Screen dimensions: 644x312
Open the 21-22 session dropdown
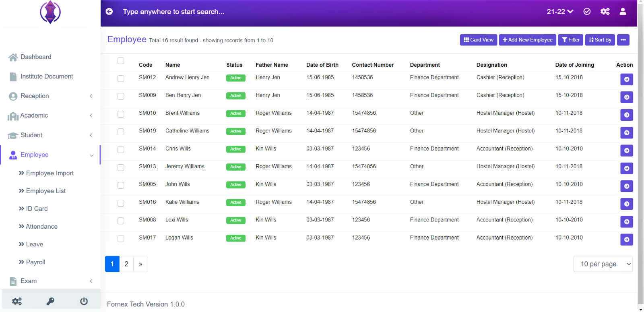tap(560, 12)
